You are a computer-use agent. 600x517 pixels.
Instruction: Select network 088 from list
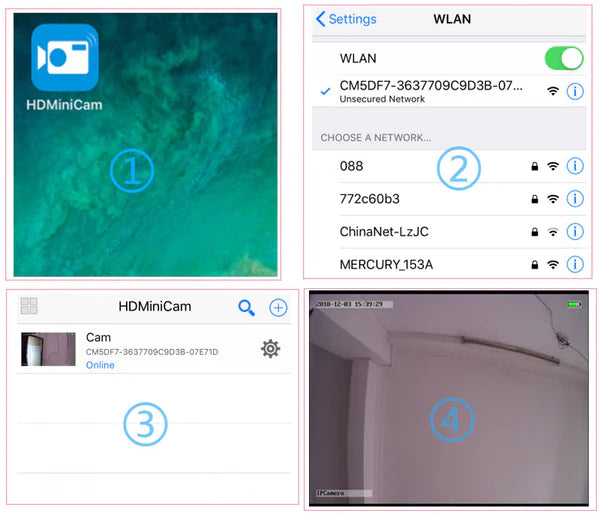pyautogui.click(x=354, y=167)
